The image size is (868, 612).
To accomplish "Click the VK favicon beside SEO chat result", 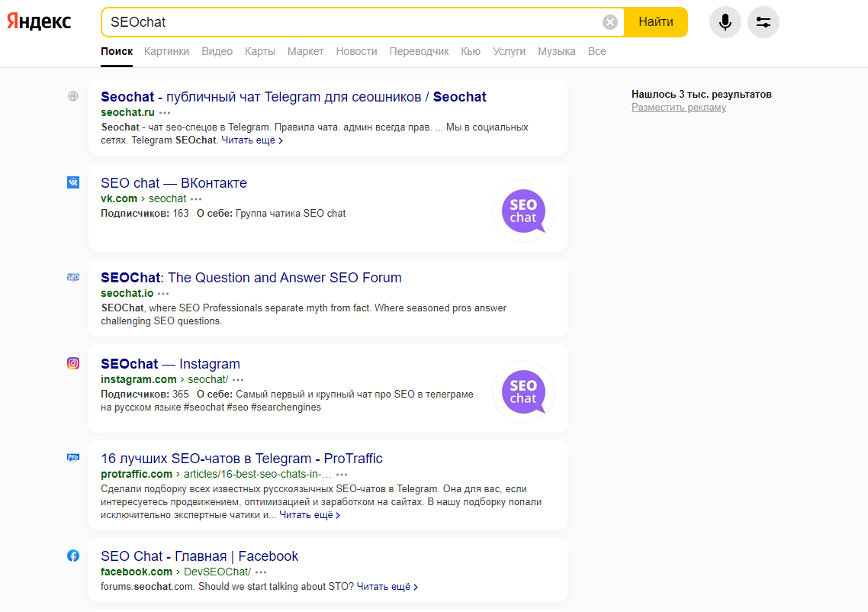I will click(x=73, y=182).
